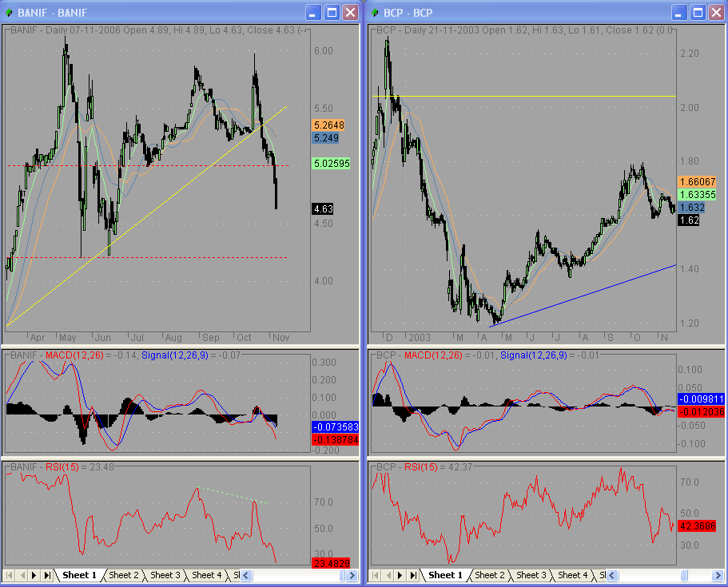
Task: Close the BCP chart window
Action: [716, 13]
